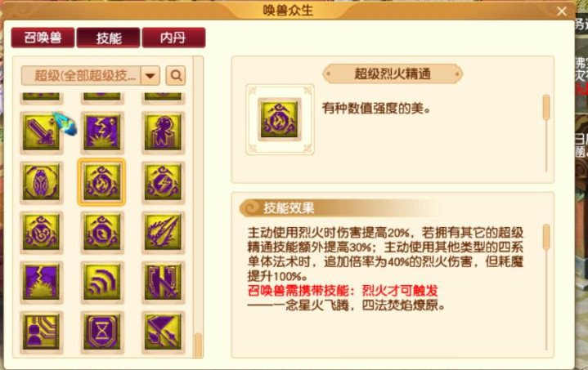This screenshot has height=370, width=588.
Task: Click the magnifier search button
Action: tap(176, 76)
